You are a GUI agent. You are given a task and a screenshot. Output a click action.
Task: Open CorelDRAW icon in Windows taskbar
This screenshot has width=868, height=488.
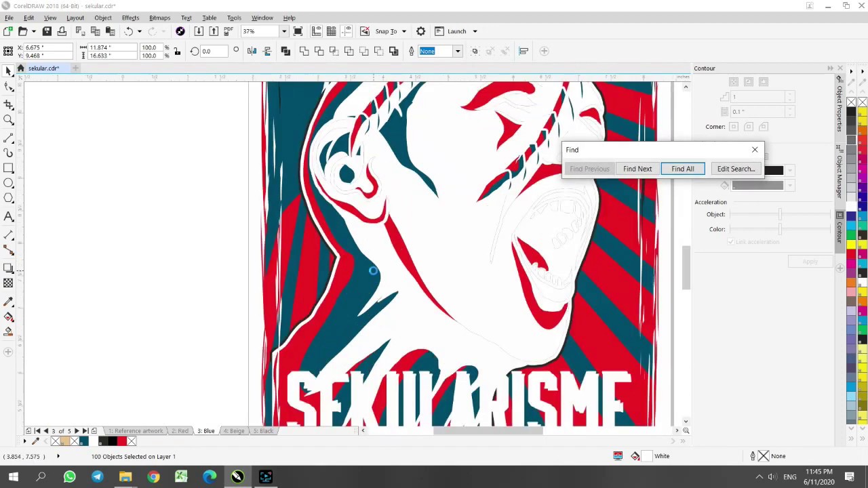tap(237, 476)
